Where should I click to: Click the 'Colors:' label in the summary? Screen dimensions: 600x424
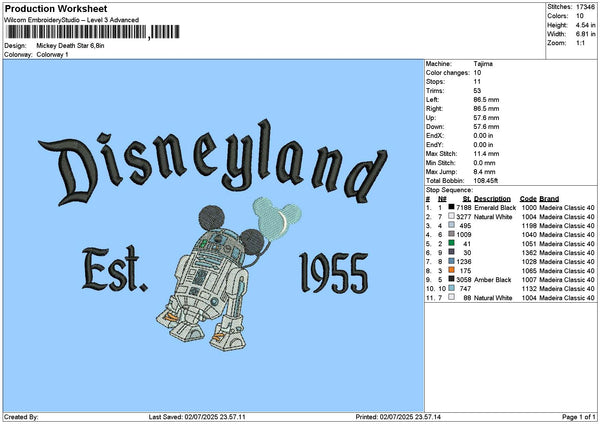click(x=558, y=16)
